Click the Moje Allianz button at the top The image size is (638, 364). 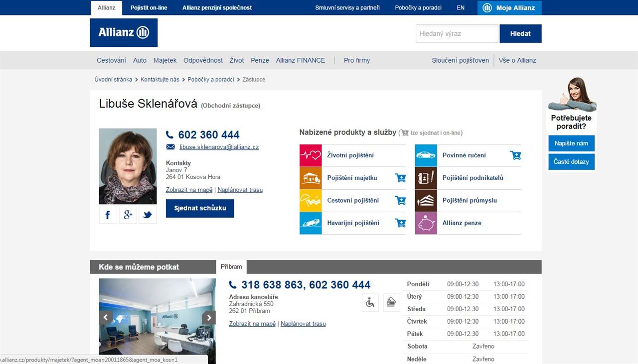point(509,8)
